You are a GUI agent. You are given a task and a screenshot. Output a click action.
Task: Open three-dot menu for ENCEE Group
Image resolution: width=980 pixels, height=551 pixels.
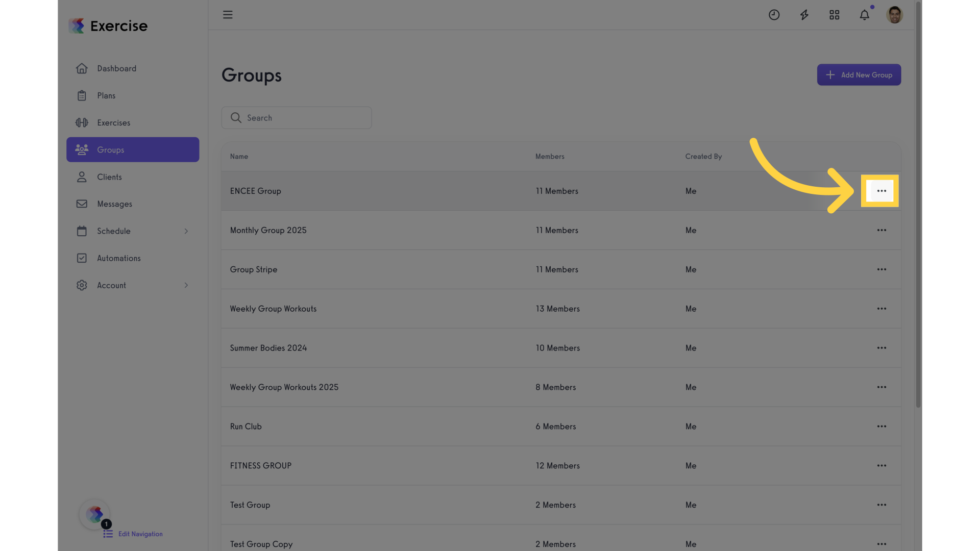(x=881, y=191)
